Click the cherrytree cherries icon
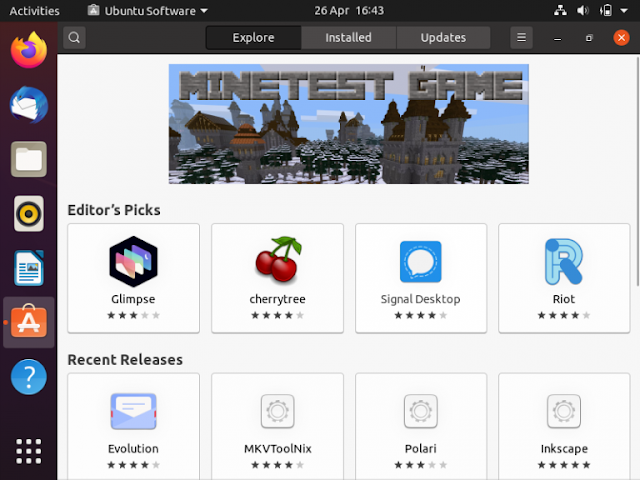Image resolution: width=640 pixels, height=480 pixels. (278, 259)
